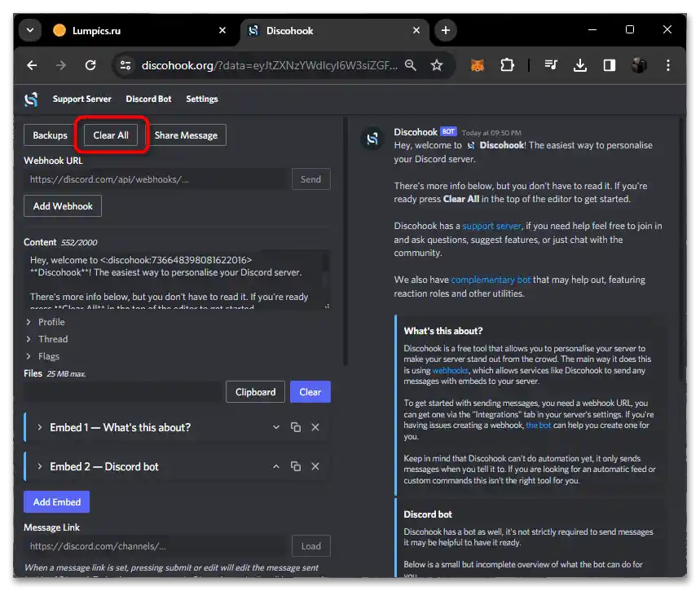The width and height of the screenshot is (700, 591).
Task: Click the browser forward arrow
Action: [61, 66]
